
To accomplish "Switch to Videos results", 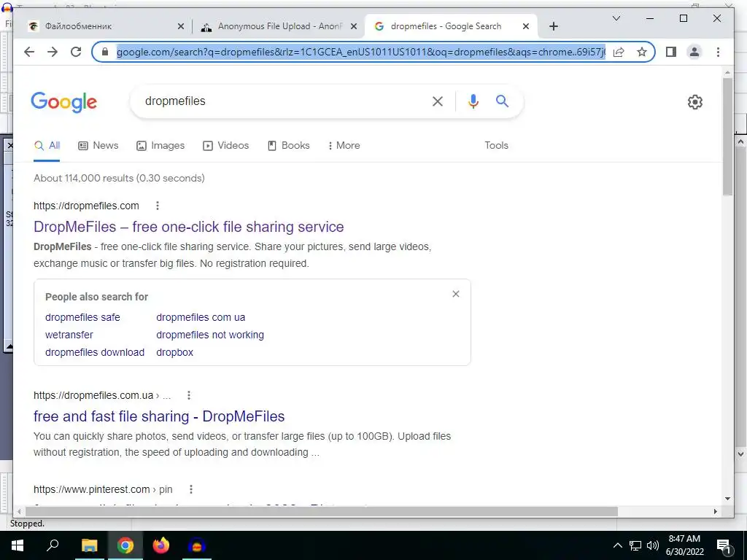I will [x=226, y=146].
